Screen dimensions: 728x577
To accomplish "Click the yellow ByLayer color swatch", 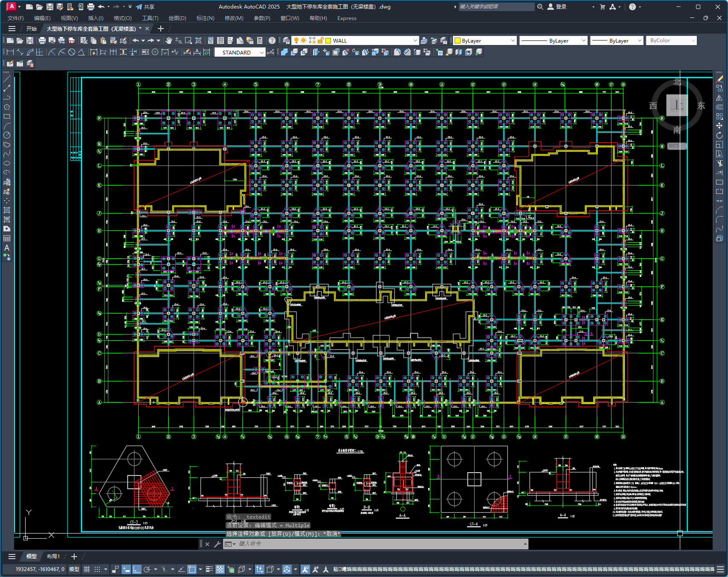I will click(x=458, y=40).
